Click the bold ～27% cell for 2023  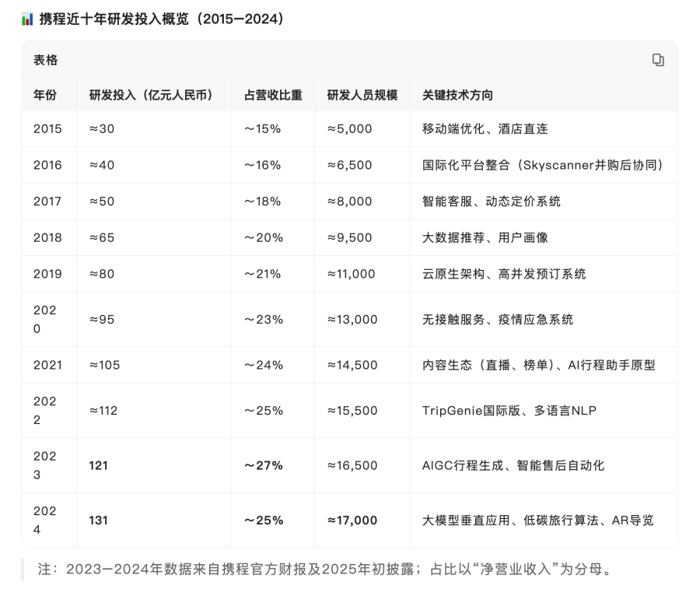click(264, 465)
